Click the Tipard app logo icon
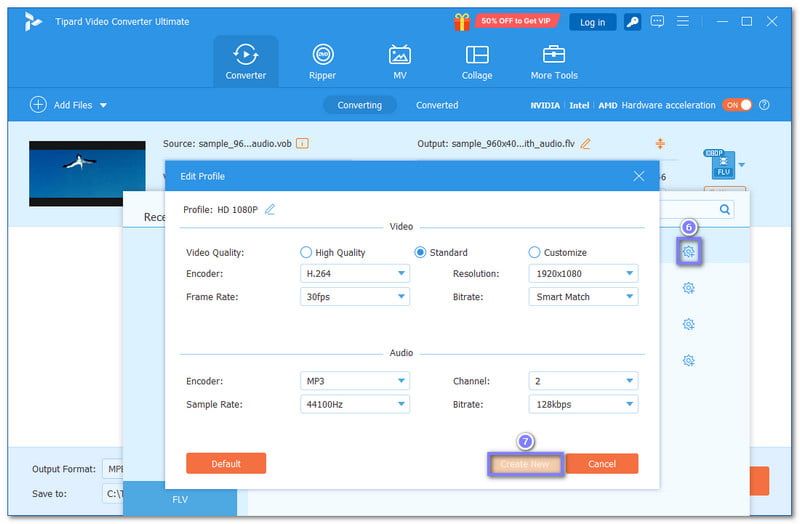800x524 pixels. click(33, 21)
